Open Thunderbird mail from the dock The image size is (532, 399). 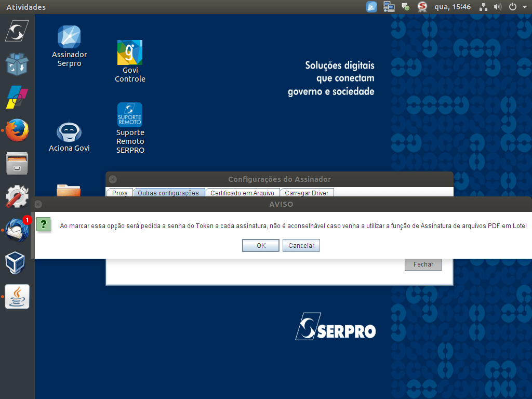click(17, 230)
